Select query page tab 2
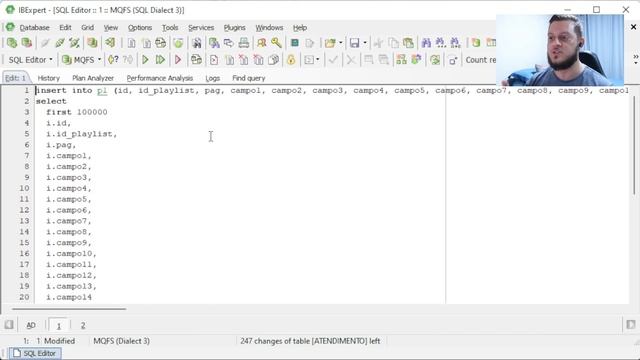The height and width of the screenshot is (360, 640). coord(83,325)
